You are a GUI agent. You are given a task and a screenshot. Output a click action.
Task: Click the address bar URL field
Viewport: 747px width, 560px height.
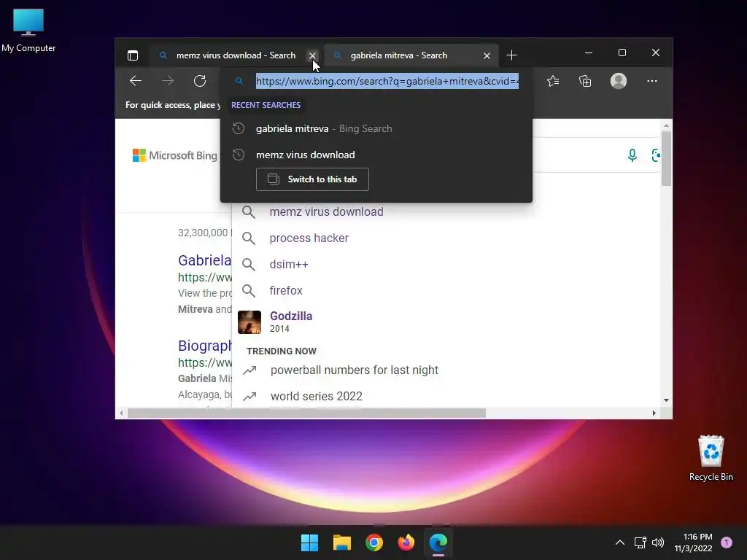click(387, 81)
